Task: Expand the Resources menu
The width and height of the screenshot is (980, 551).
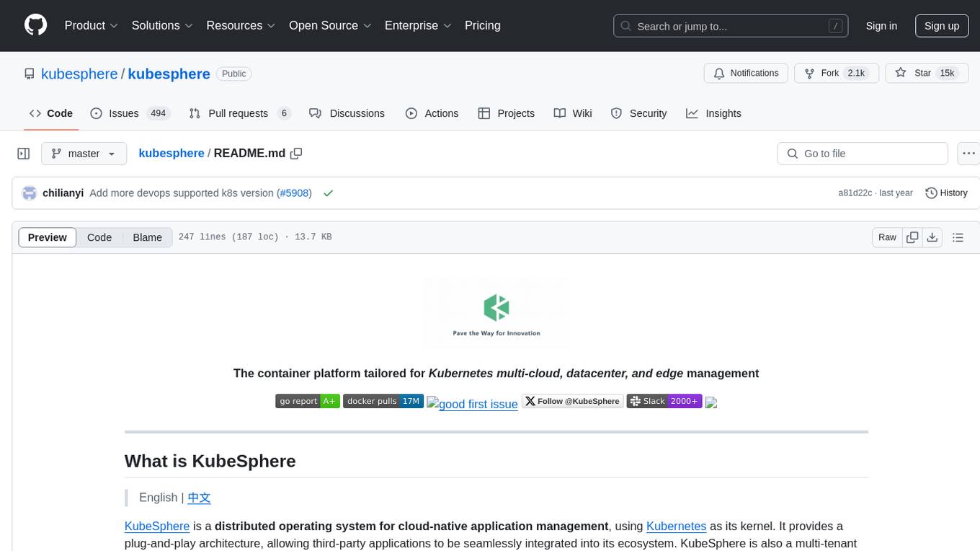Action: pyautogui.click(x=241, y=26)
